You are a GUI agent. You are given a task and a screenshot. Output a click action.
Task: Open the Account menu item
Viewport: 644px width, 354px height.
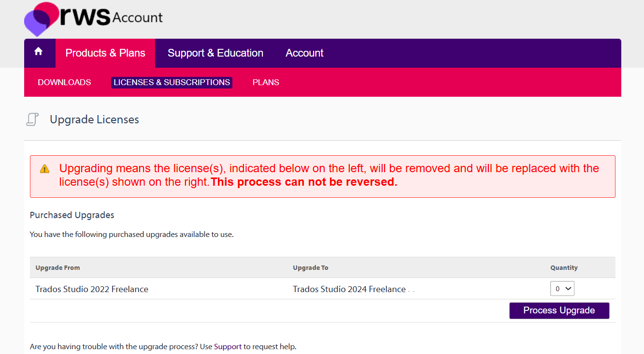click(304, 53)
